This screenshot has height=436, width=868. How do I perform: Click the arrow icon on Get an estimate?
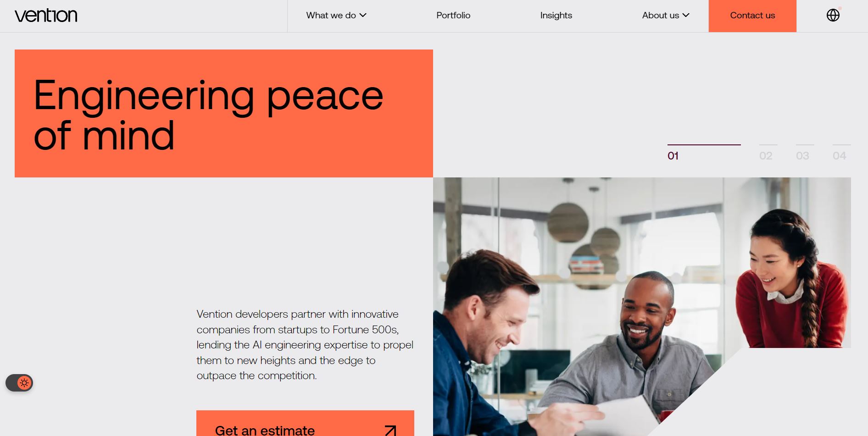(x=390, y=430)
